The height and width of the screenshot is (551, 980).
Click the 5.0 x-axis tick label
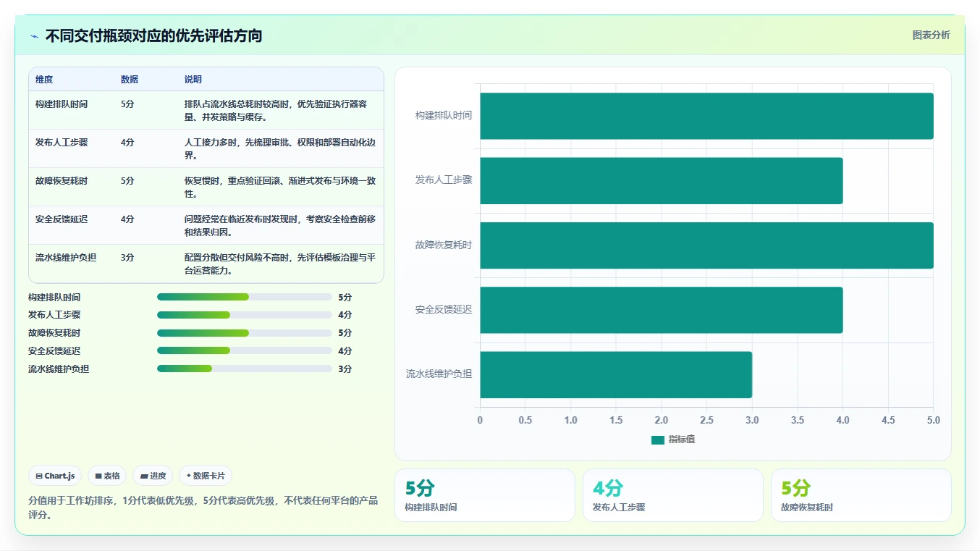(x=934, y=421)
